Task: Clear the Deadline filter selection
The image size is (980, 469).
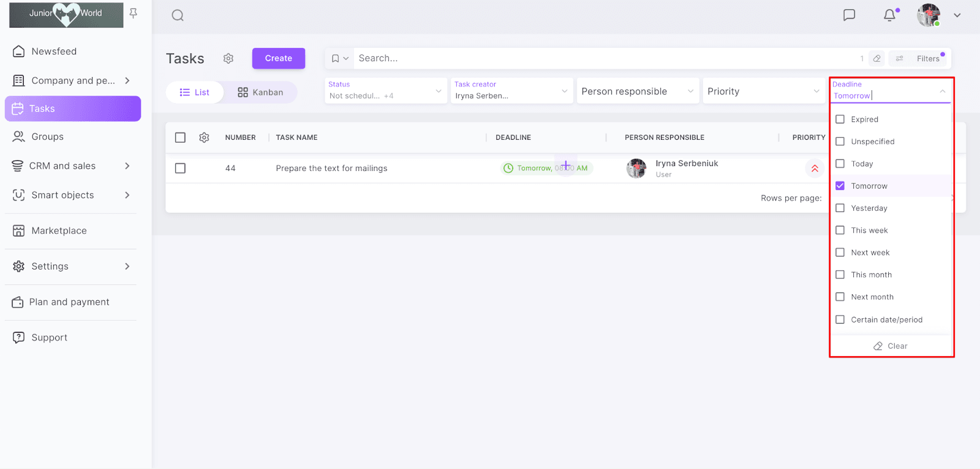Action: coord(891,346)
